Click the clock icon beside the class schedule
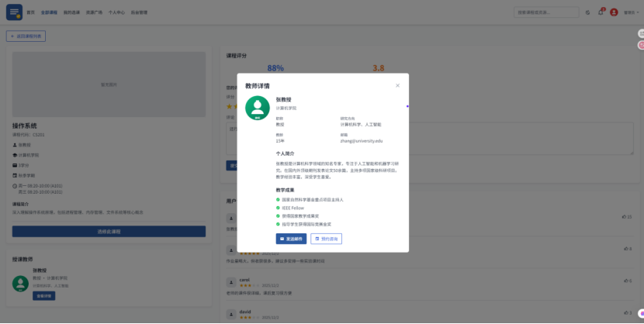Viewport: 644px width, 324px height. pyautogui.click(x=15, y=186)
